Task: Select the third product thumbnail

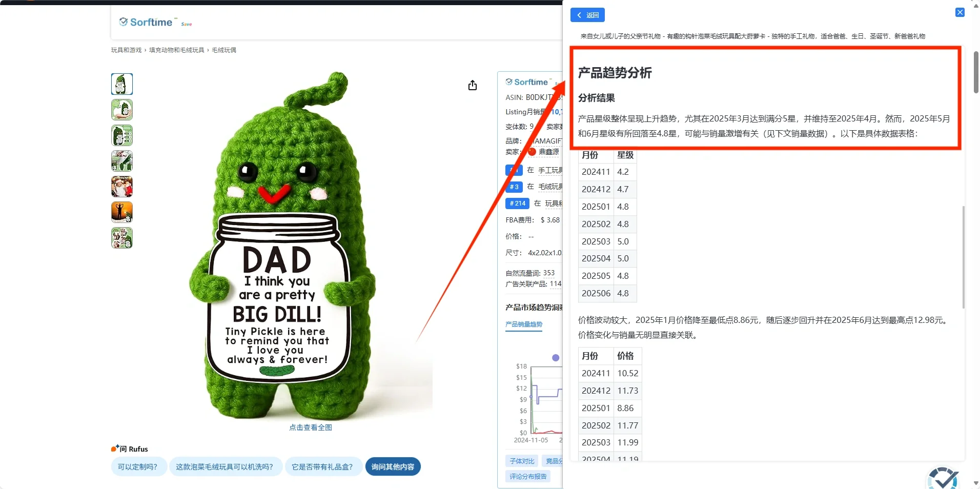Action: (x=122, y=135)
